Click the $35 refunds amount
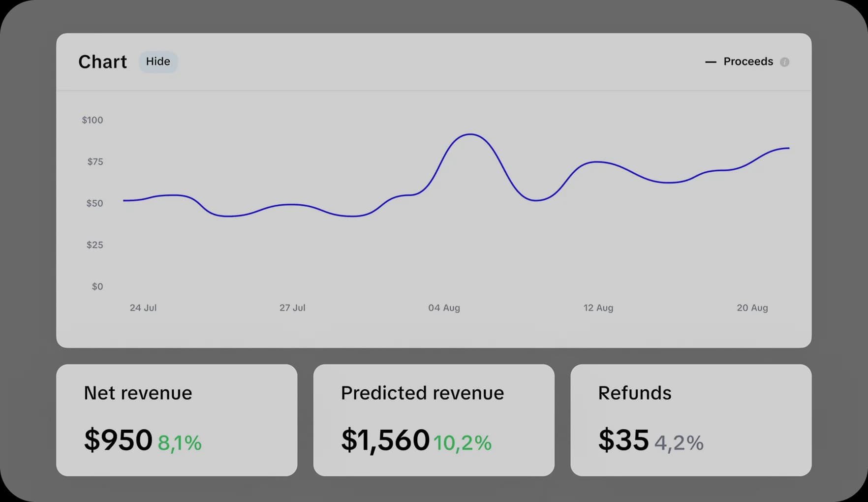The image size is (868, 502). 624,439
